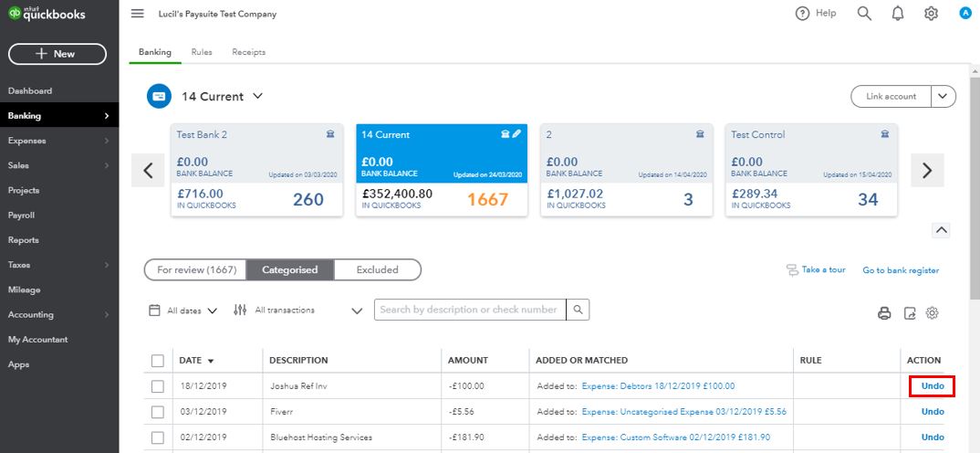Tick checkbox for Joshua Ref Inv row
The width and height of the screenshot is (980, 453).
point(158,386)
